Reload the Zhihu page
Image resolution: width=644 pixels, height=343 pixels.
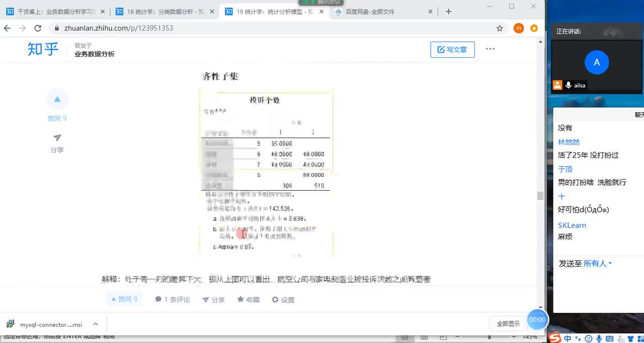[x=37, y=28]
